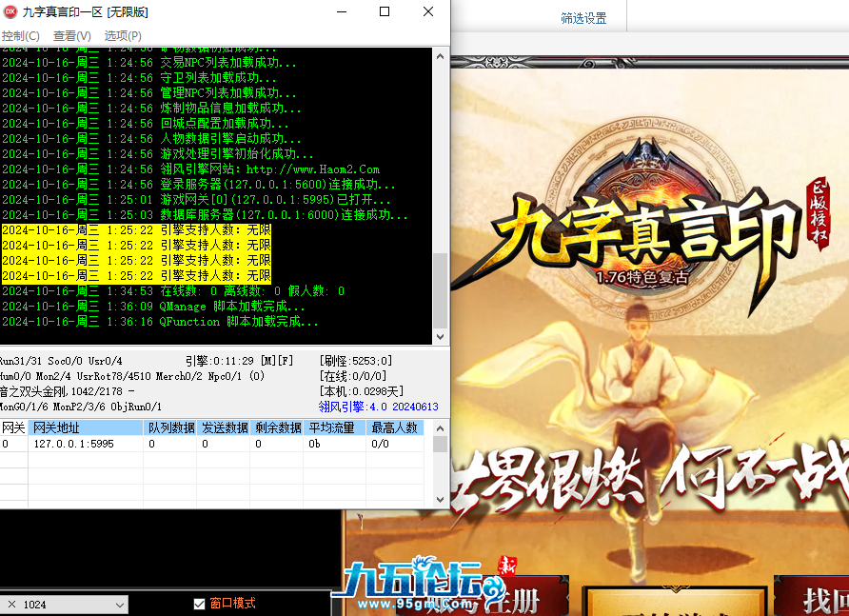Click the 找回 button in game launcher
Image resolution: width=849 pixels, height=616 pixels.
click(x=812, y=596)
